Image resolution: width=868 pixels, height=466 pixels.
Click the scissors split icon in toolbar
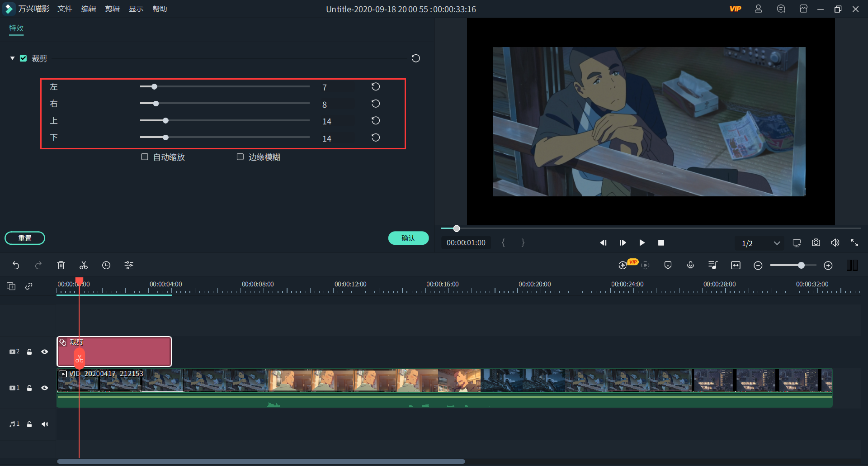(84, 266)
